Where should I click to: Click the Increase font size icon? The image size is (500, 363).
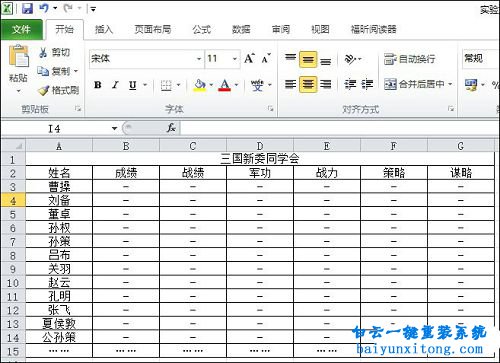249,59
